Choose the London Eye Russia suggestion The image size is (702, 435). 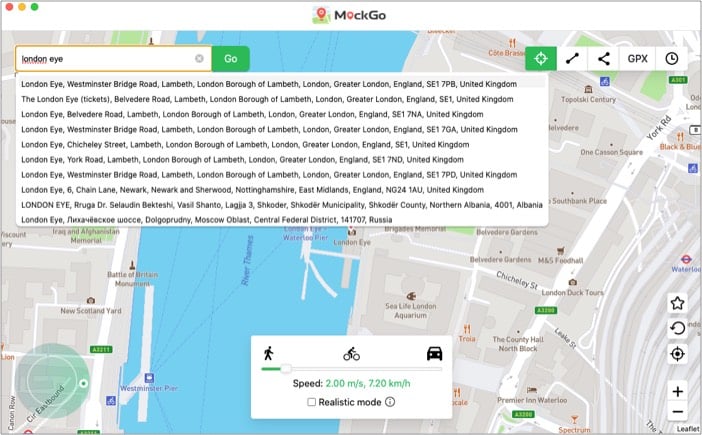click(x=282, y=220)
